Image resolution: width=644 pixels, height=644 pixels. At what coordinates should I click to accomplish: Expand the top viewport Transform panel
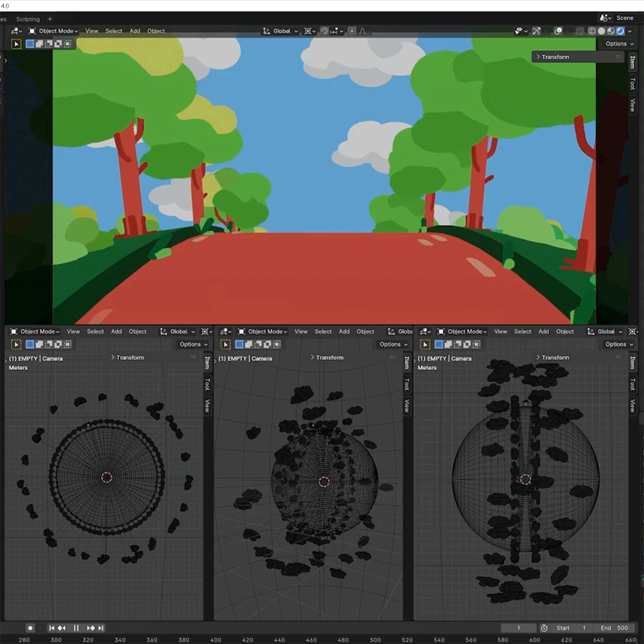pyautogui.click(x=555, y=57)
